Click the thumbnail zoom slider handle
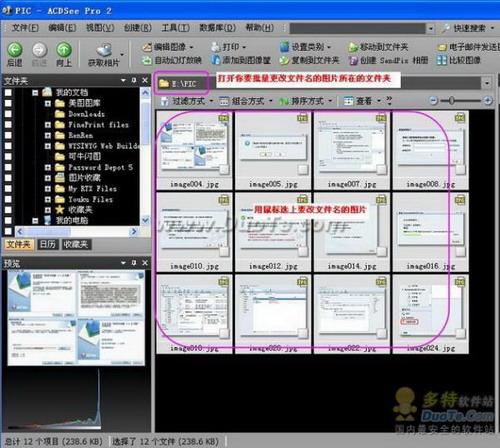Screen dimensions: 500x448 451,100
